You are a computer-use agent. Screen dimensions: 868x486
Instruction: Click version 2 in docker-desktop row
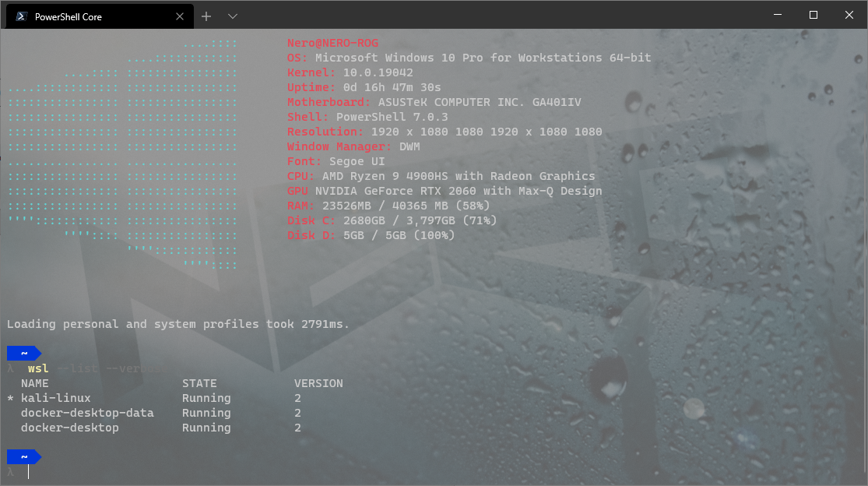tap(298, 428)
